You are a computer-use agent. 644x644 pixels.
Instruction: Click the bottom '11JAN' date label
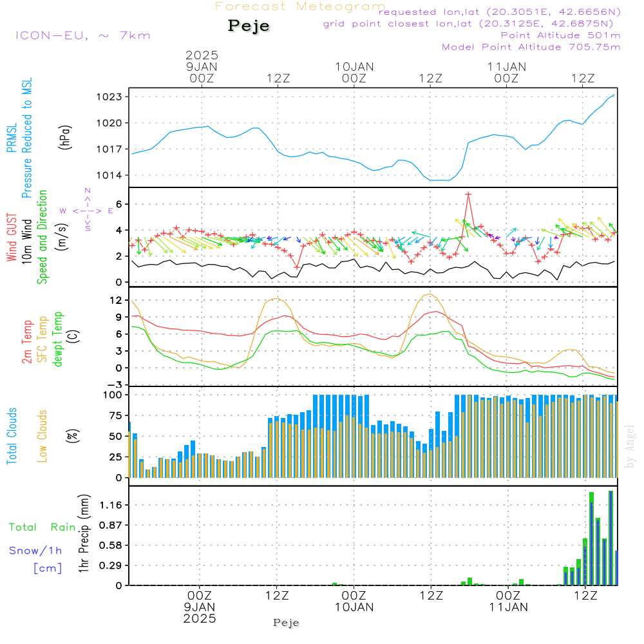click(509, 607)
